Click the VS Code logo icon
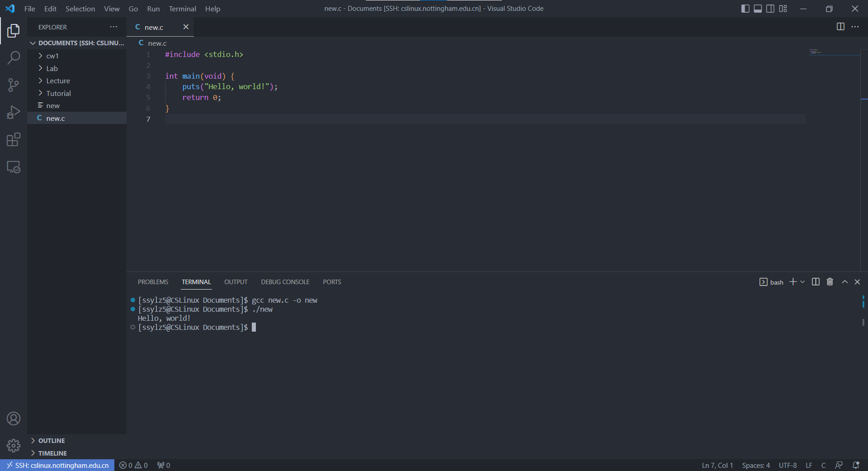Screen dimensions: 868x471 pyautogui.click(x=10, y=9)
